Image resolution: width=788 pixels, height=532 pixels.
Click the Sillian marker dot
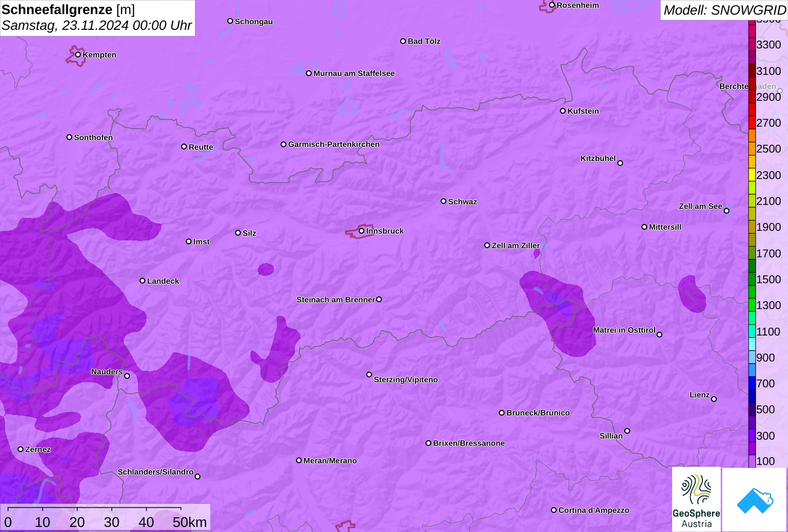coord(627,431)
